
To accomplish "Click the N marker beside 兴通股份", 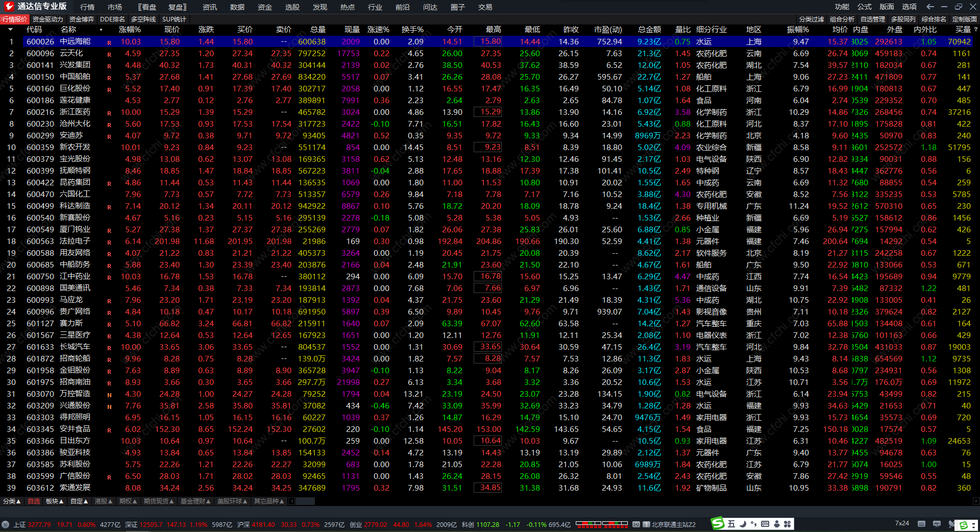I will pos(109,407).
